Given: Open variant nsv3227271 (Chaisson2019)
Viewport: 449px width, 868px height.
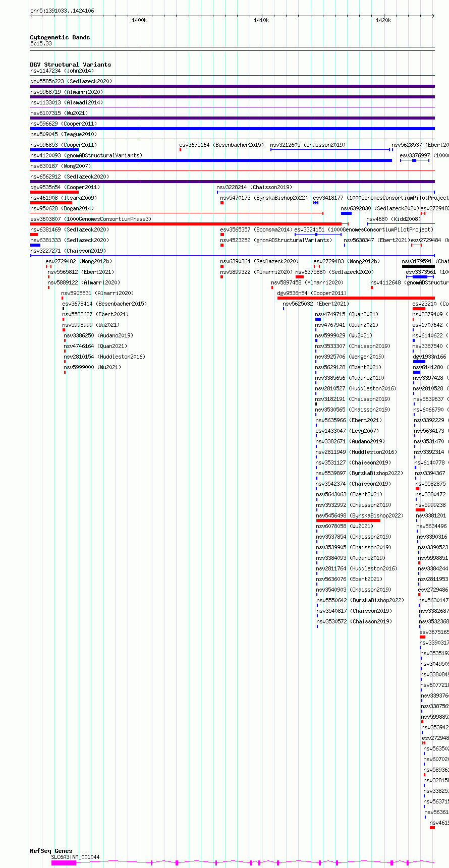Looking at the screenshot, I should coord(68,251).
